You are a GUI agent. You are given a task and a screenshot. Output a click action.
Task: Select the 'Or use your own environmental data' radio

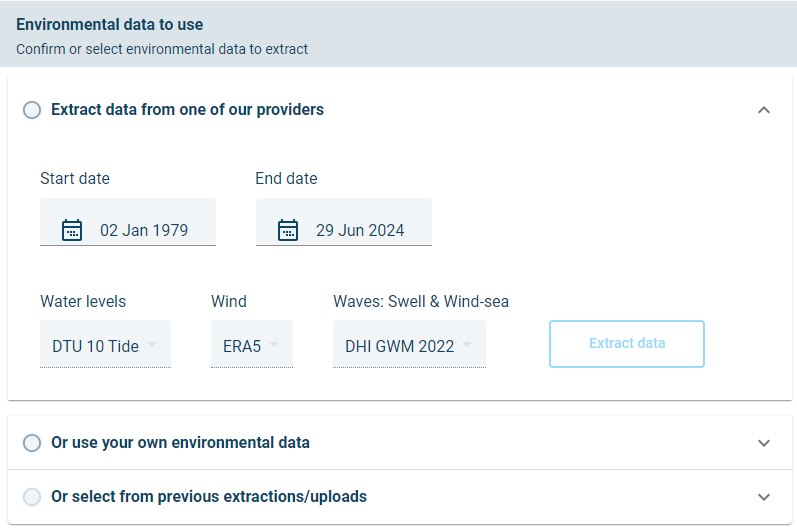click(32, 443)
